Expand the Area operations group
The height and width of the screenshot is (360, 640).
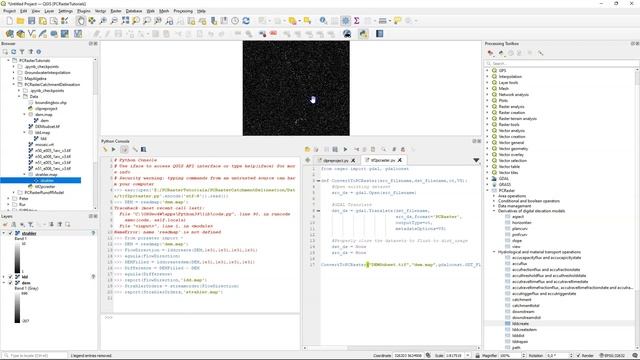[x=494, y=196]
